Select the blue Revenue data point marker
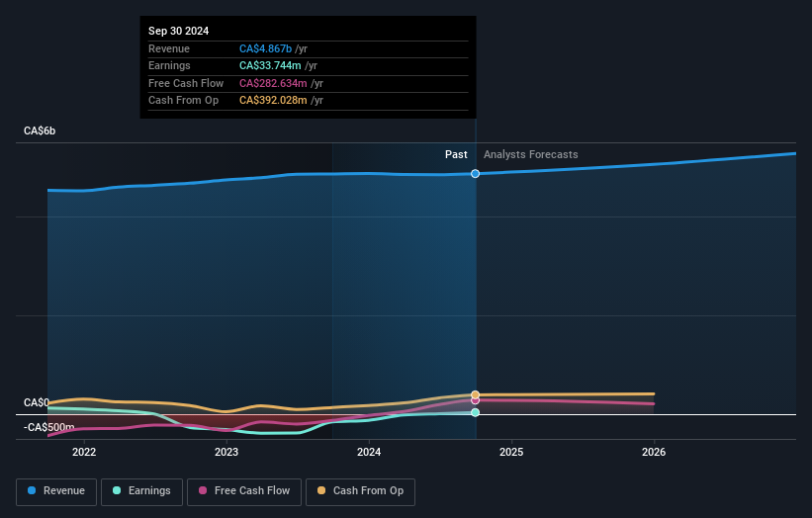Screen dimensions: 812x518 click(x=475, y=174)
